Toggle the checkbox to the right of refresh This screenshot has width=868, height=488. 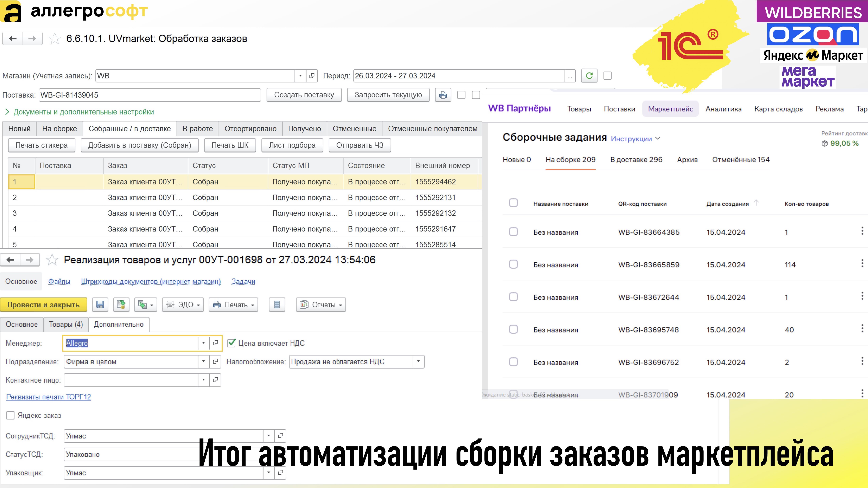(608, 76)
